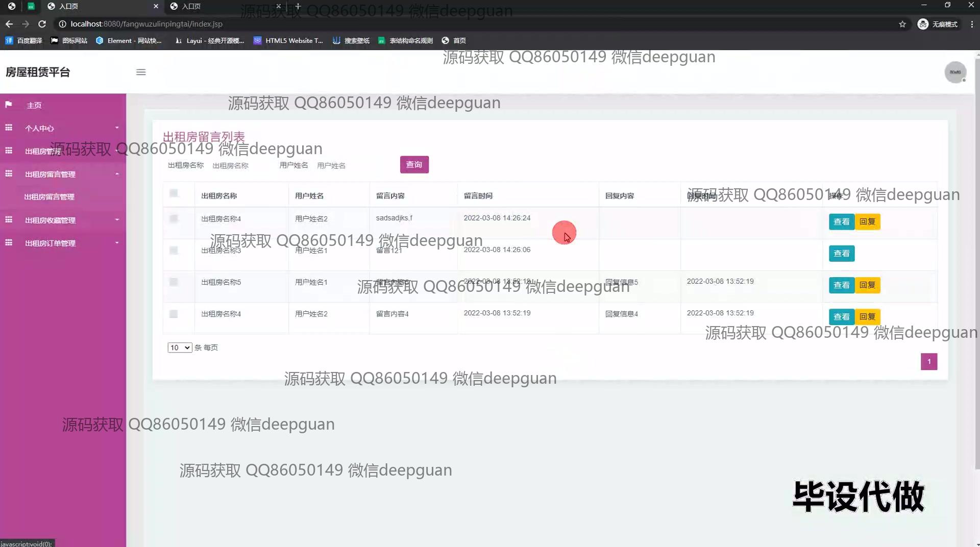Screen dimensions: 980x547
Task: Click the site info icon in address bar
Action: click(62, 24)
